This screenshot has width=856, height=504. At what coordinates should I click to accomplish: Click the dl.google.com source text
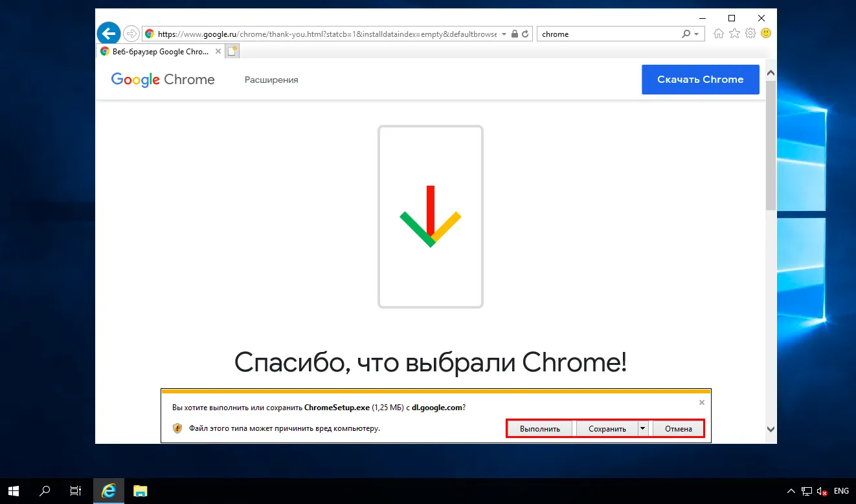pos(437,408)
